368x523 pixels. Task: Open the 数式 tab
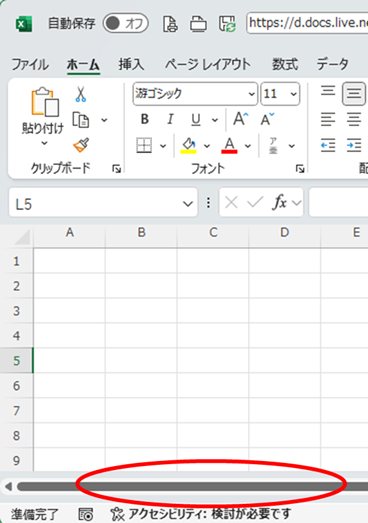[285, 64]
